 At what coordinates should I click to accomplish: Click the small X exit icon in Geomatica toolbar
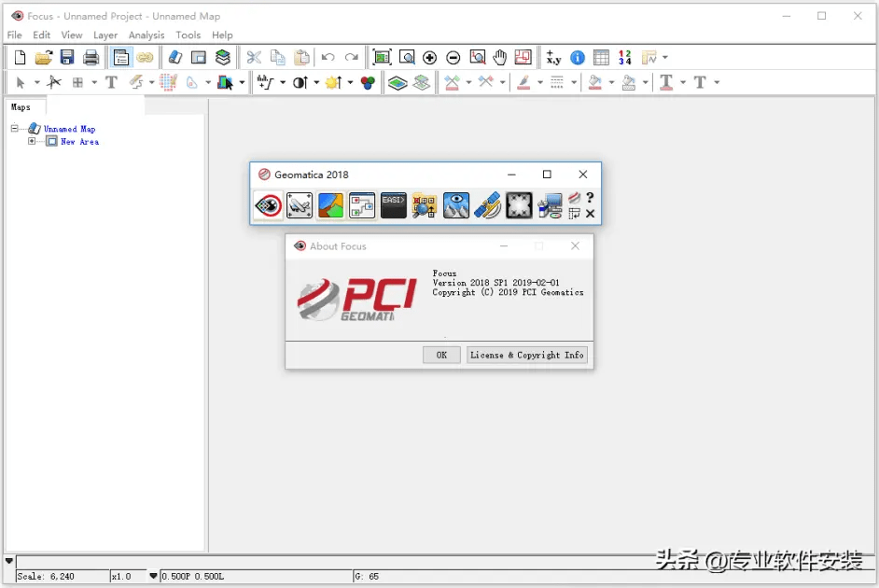[590, 214]
